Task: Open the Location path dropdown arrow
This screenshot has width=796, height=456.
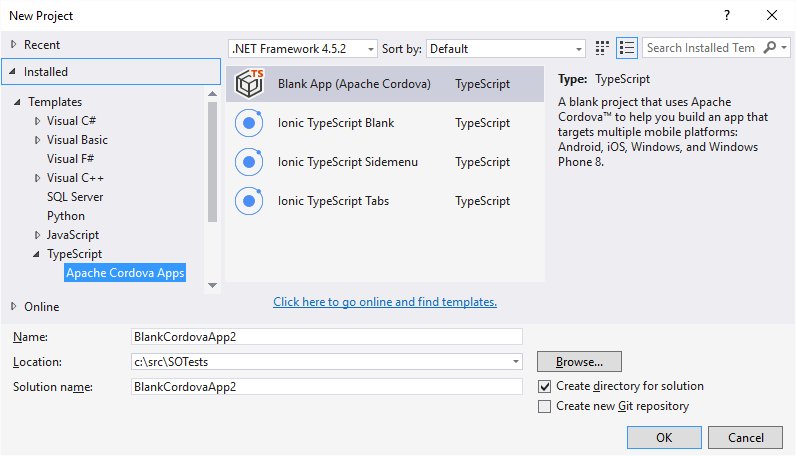Action: [515, 362]
